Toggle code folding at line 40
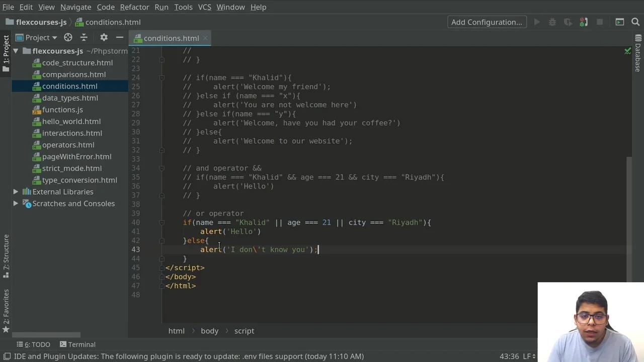 (162, 222)
